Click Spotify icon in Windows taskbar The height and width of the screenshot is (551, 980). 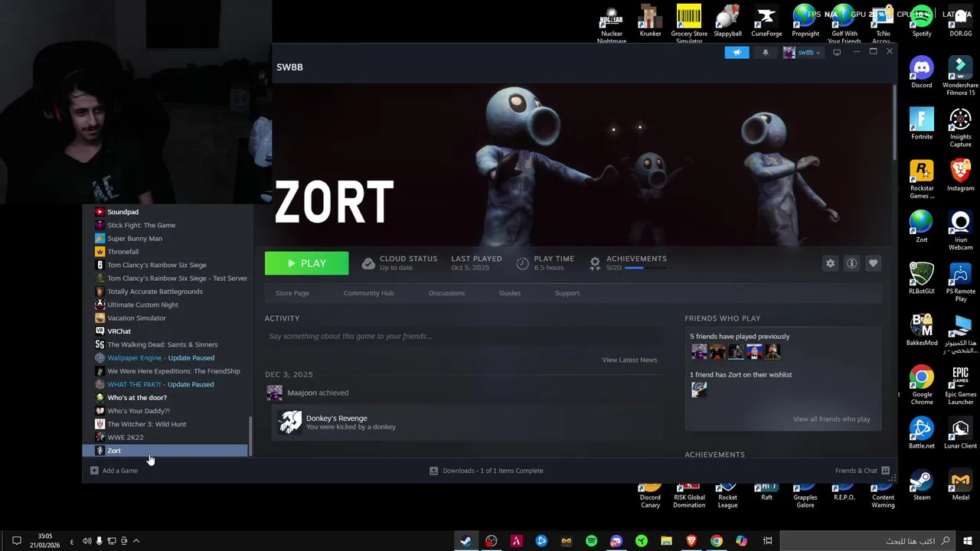tap(591, 541)
